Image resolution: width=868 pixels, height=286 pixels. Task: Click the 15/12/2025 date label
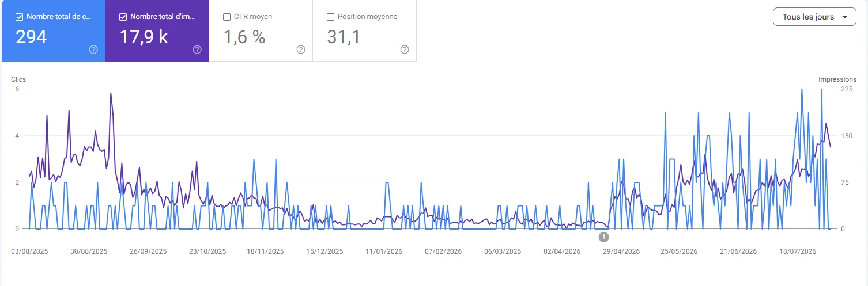coord(324,251)
